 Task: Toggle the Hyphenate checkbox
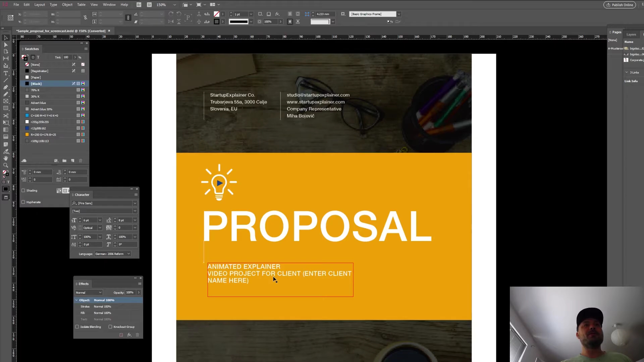23,202
